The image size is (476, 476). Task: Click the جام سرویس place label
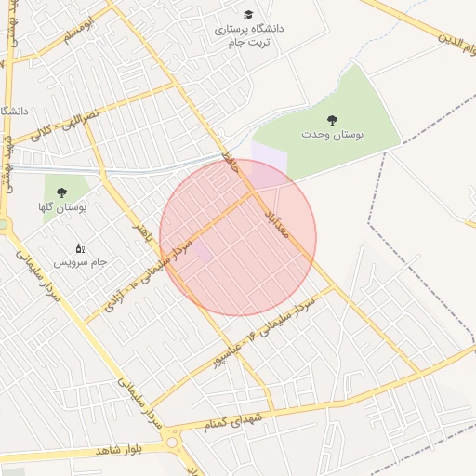click(x=80, y=262)
